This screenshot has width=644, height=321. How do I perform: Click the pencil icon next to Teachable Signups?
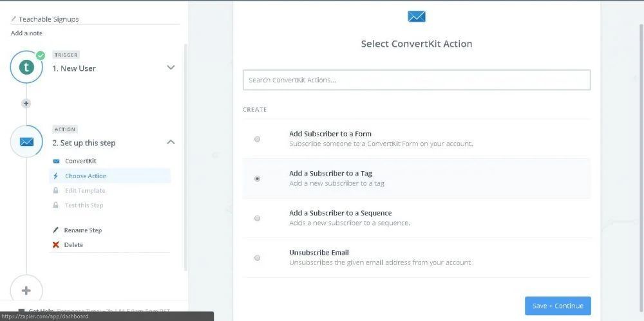tap(14, 20)
